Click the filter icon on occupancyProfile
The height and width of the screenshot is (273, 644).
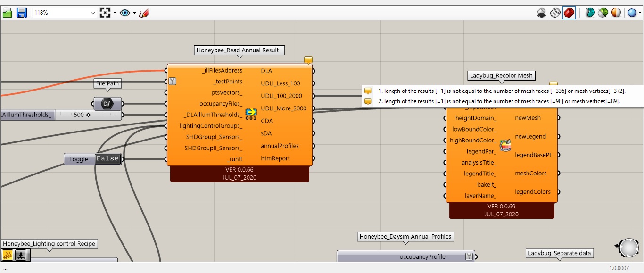point(469,256)
